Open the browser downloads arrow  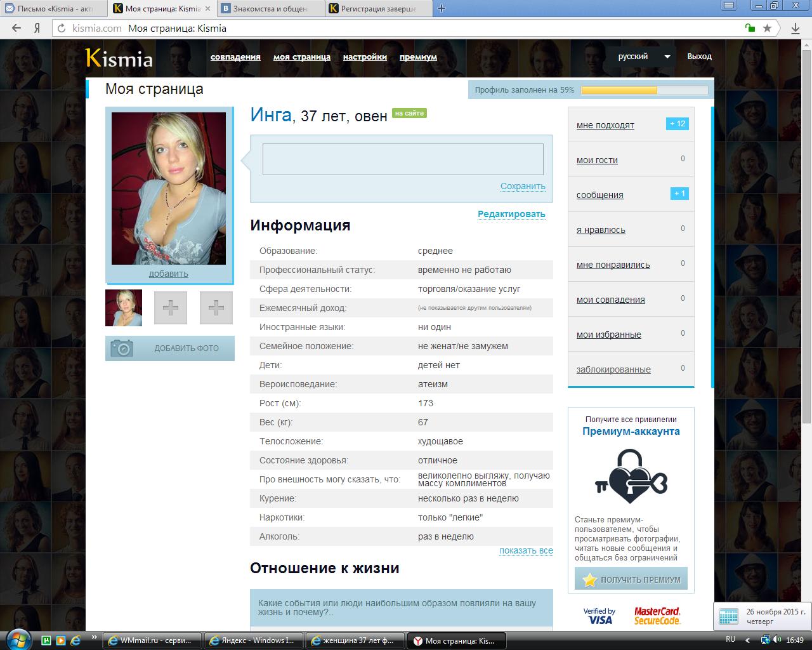pos(796,29)
